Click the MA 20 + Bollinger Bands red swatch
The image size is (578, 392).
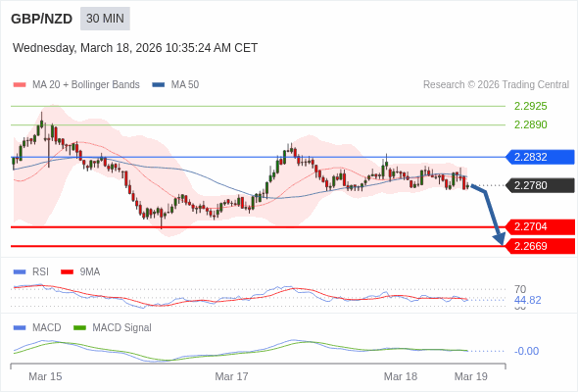click(20, 85)
